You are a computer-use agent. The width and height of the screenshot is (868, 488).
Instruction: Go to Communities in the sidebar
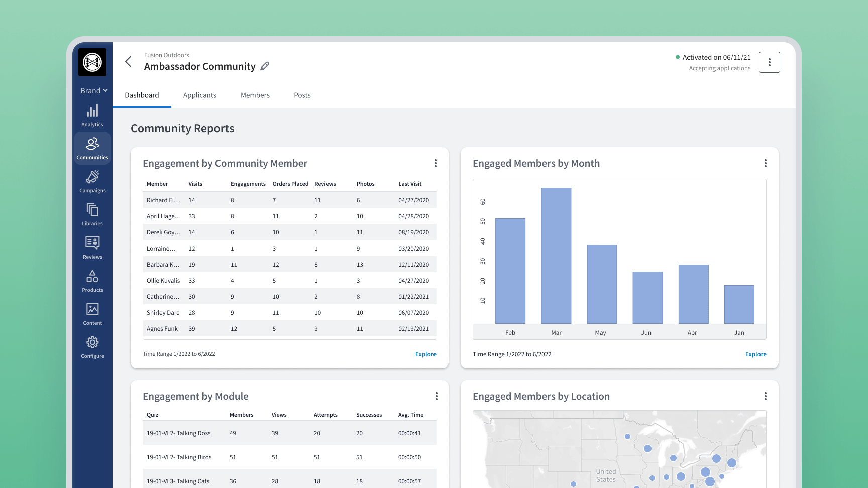(92, 148)
